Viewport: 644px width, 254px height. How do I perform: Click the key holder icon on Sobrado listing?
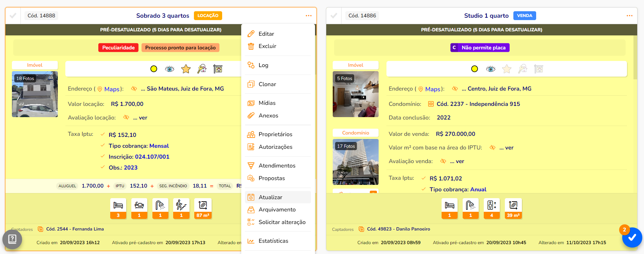point(202,69)
